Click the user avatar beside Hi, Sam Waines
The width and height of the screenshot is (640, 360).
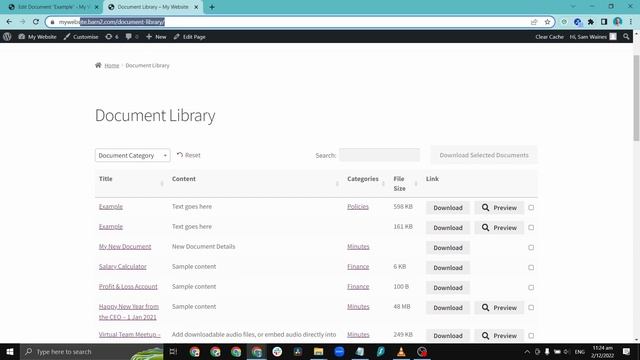point(613,37)
